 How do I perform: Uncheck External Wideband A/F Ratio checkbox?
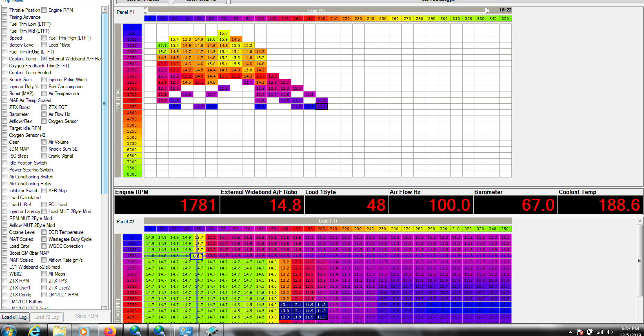tap(44, 59)
